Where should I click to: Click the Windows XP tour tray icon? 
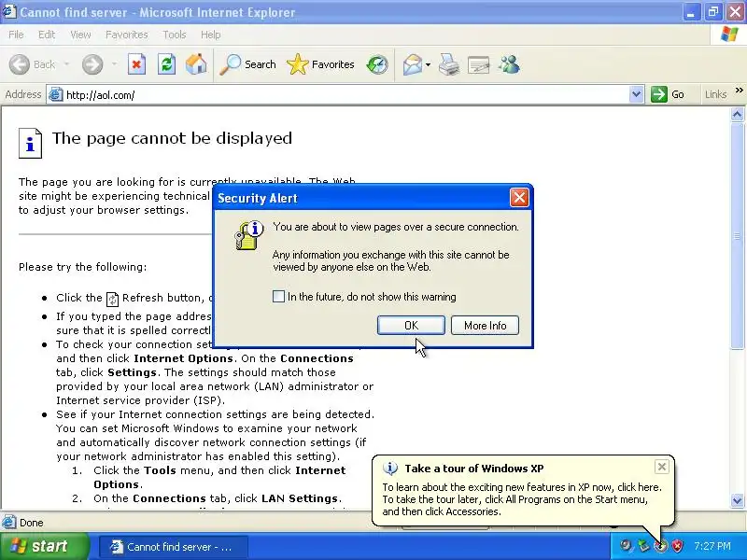point(660,546)
